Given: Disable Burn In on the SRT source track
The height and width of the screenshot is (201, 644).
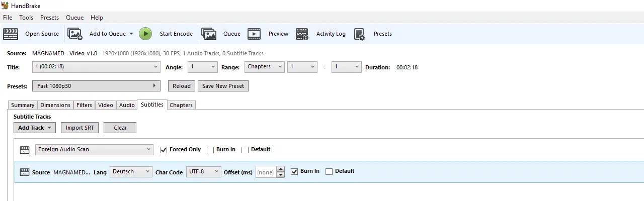Looking at the screenshot, I should tap(294, 171).
